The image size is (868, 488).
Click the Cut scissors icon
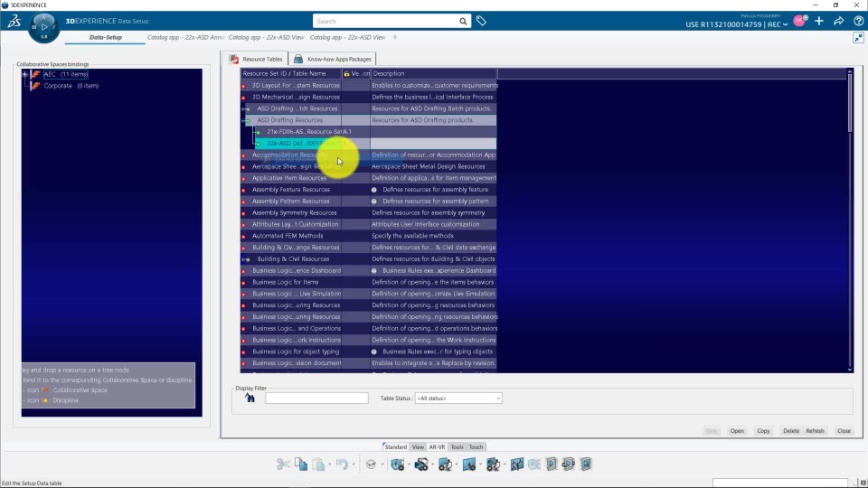283,464
